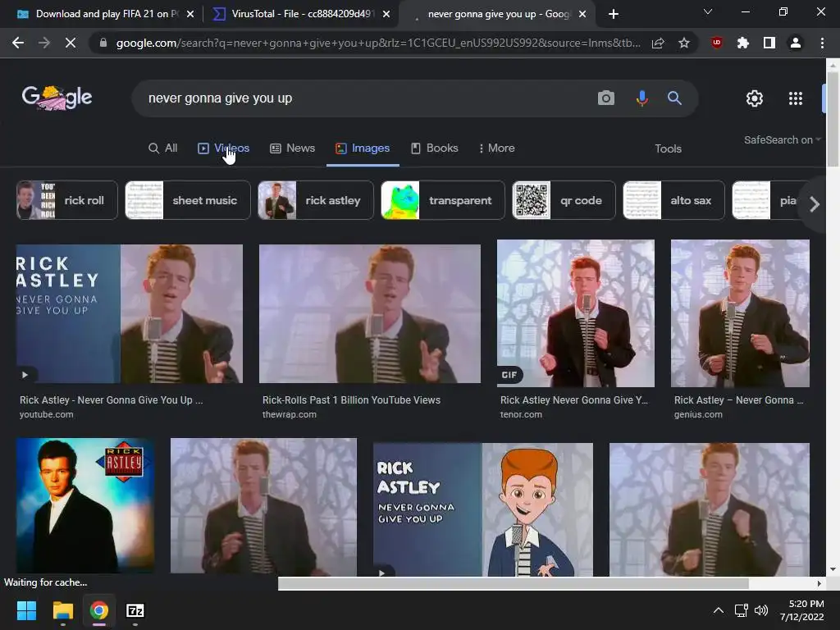Open the Chrome three-dot menu
The width and height of the screenshot is (840, 630).
[822, 43]
